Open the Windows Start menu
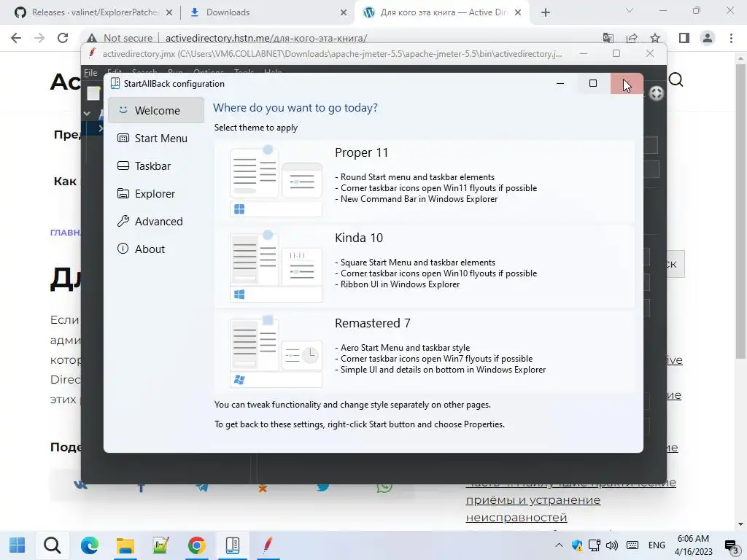Viewport: 747px width, 560px height. pos(18,545)
